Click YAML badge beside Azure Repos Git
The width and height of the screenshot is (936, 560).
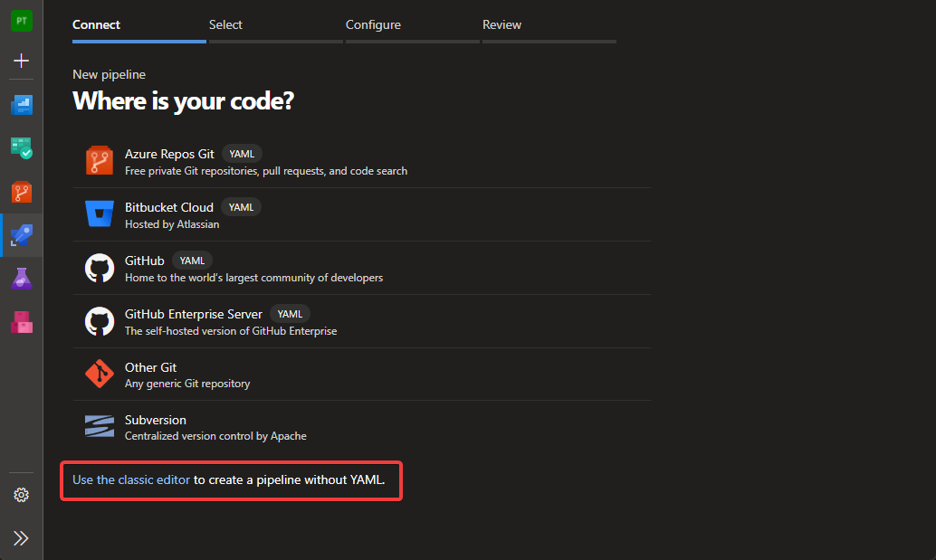pos(242,154)
